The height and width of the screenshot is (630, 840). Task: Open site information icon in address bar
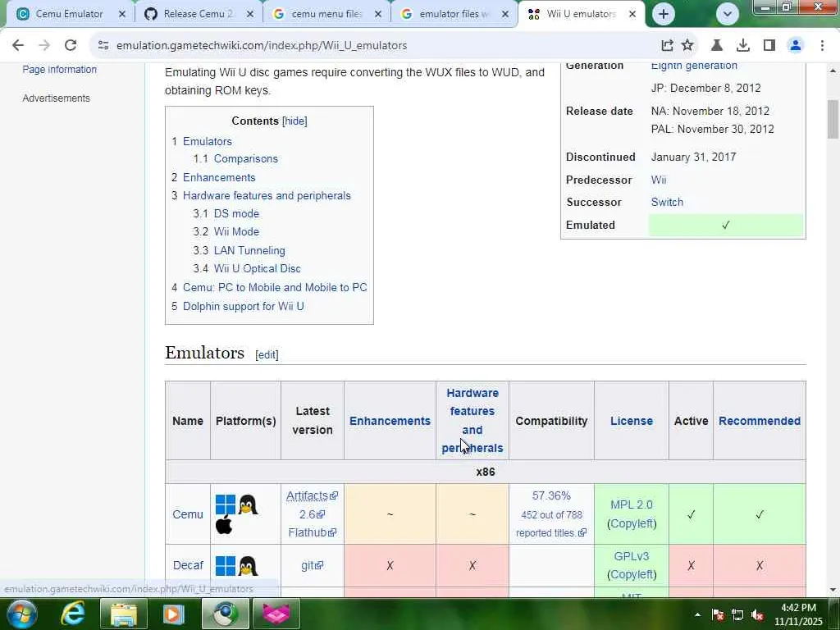click(x=103, y=46)
